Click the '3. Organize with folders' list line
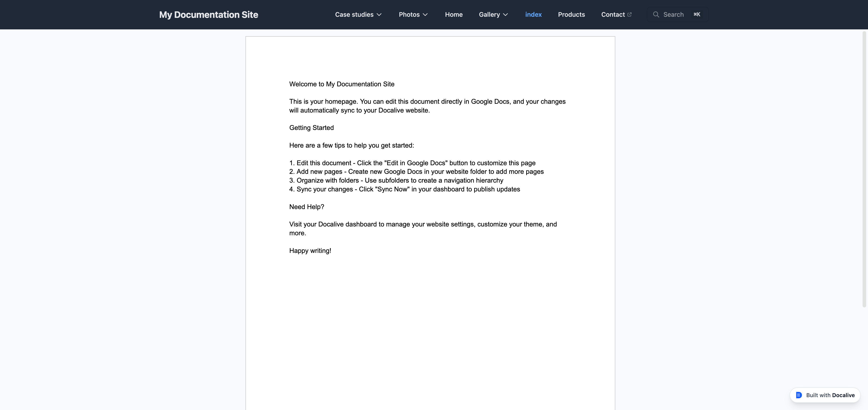Viewport: 868px width, 410px height. click(396, 180)
